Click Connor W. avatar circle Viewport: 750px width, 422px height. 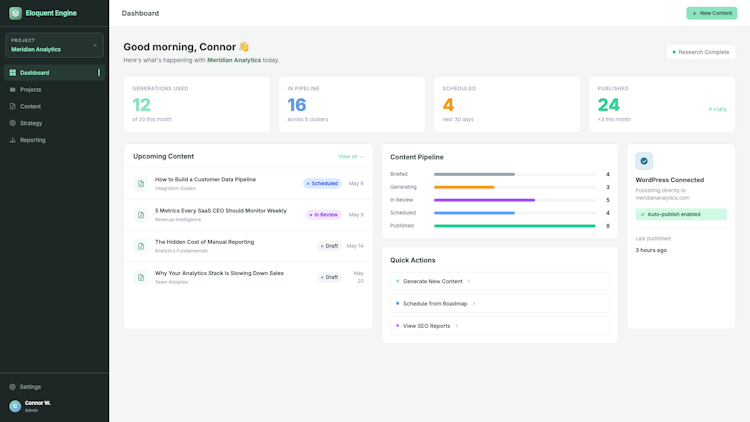(15, 406)
